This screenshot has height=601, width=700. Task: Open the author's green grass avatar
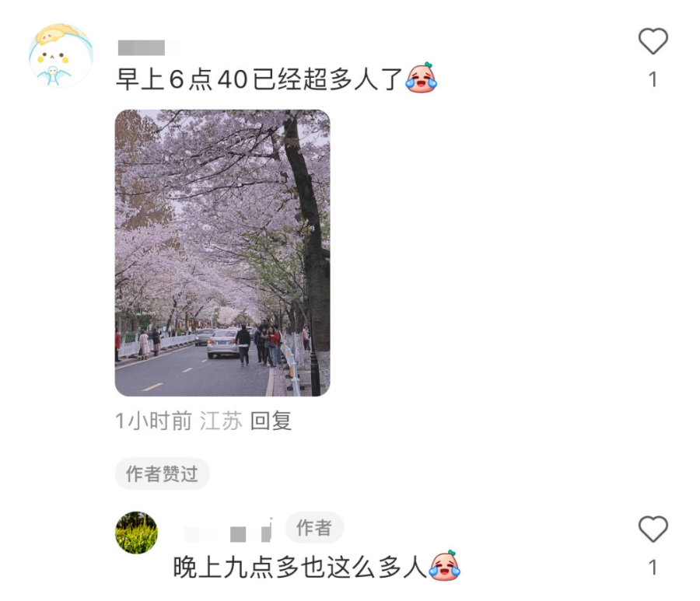point(136,533)
